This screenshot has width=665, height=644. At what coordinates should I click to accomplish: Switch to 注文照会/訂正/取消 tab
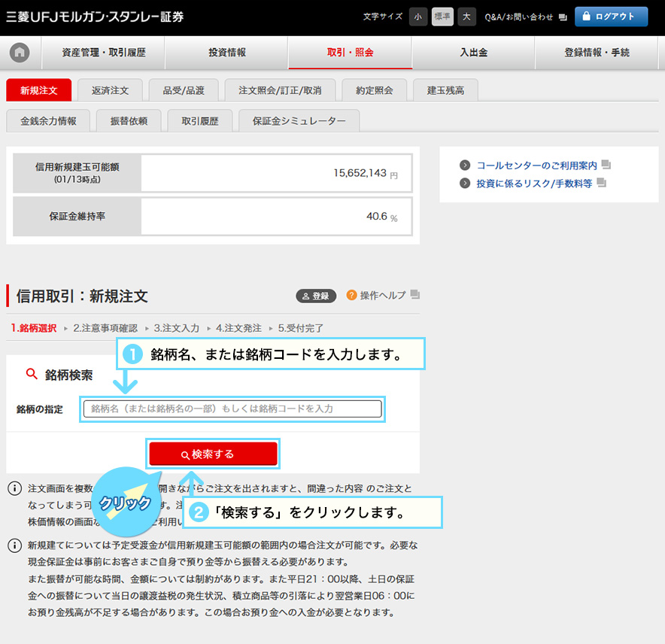pyautogui.click(x=280, y=90)
